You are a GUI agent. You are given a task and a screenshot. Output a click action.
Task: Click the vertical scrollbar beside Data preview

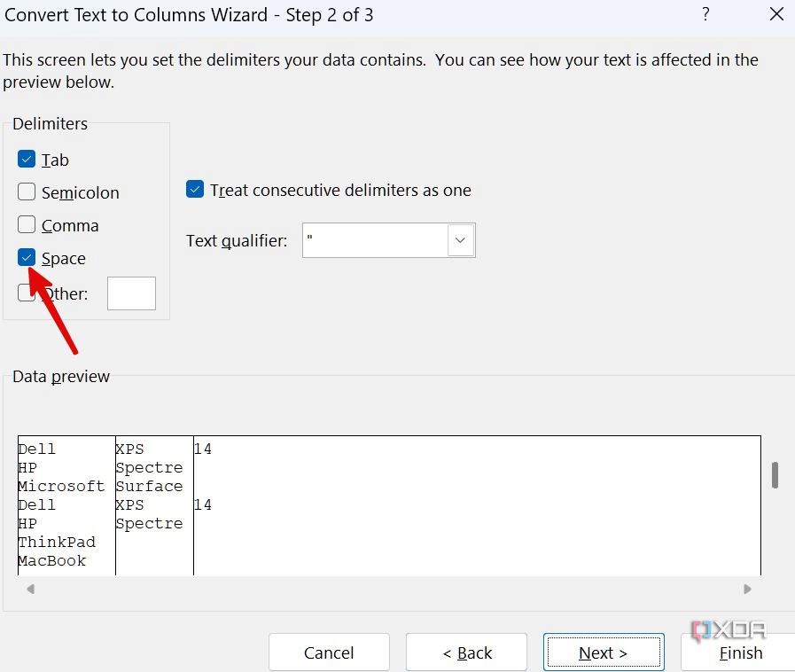click(x=774, y=476)
